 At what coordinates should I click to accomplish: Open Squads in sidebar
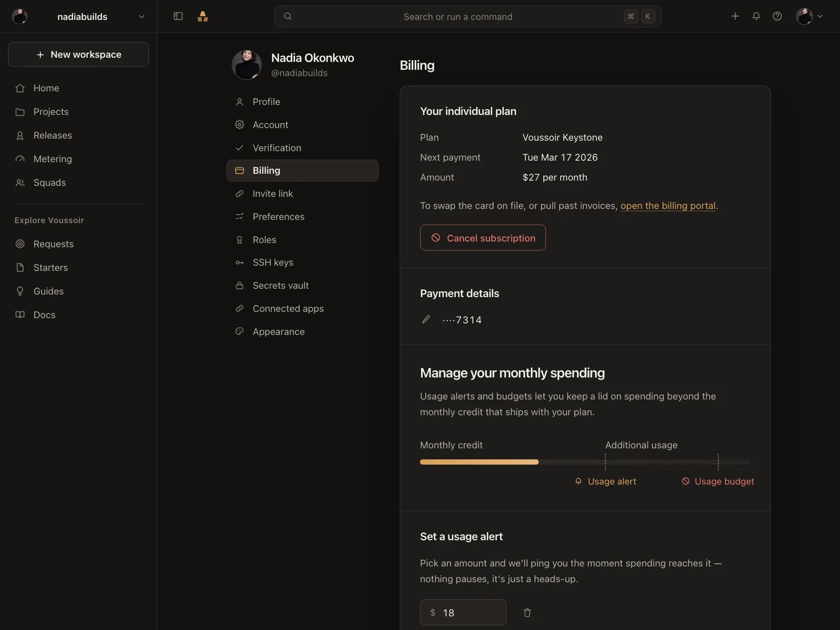[78, 183]
